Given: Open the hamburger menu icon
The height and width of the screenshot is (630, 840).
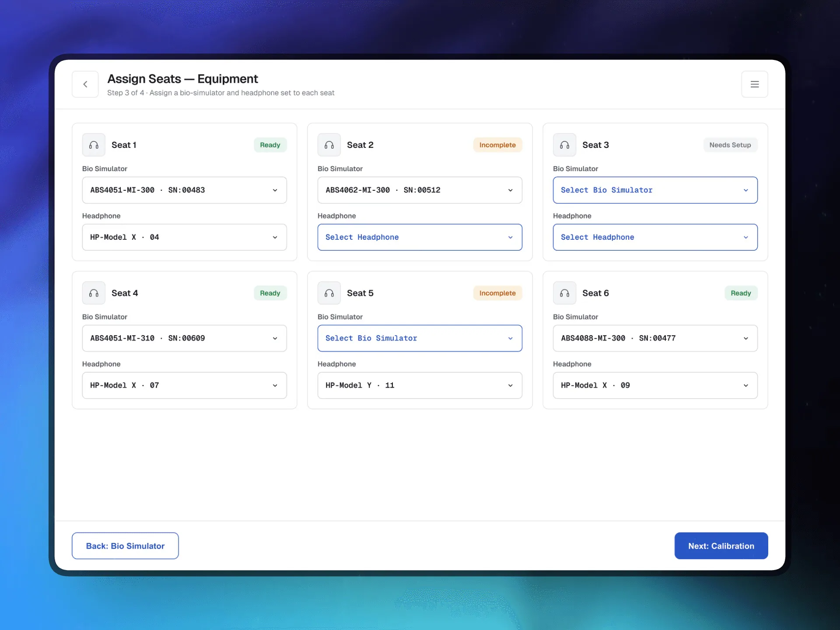Looking at the screenshot, I should tap(755, 84).
